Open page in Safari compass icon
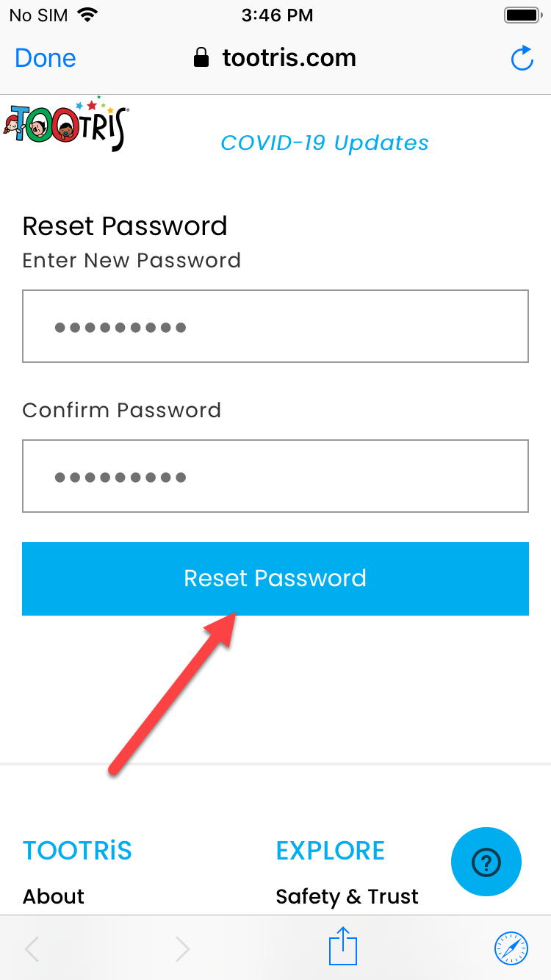551x980 pixels. tap(511, 948)
